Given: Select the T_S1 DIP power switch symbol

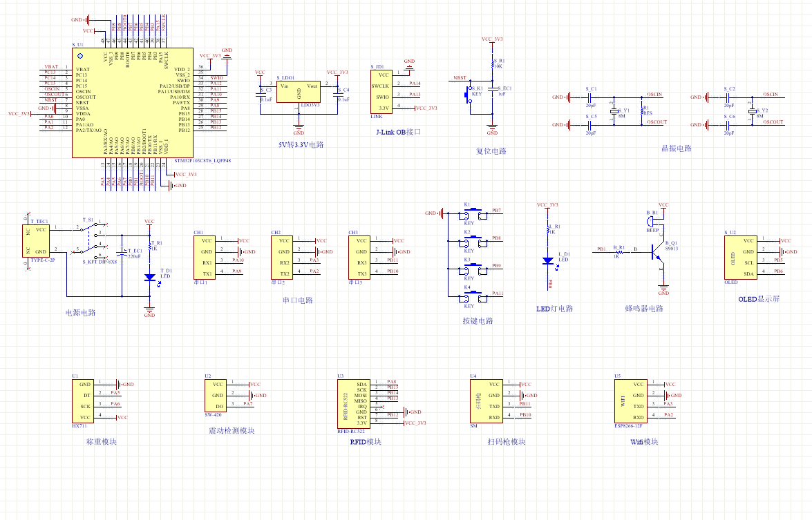Looking at the screenshot, I should (x=90, y=238).
